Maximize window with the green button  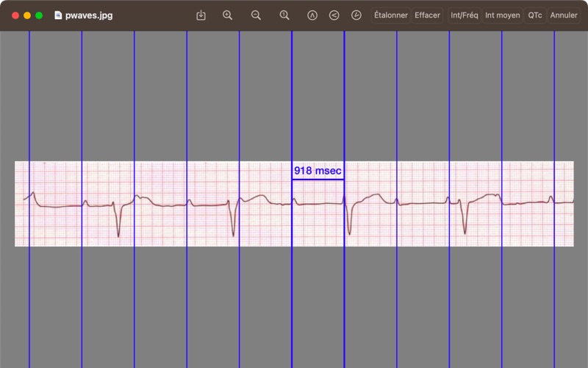[x=39, y=15]
